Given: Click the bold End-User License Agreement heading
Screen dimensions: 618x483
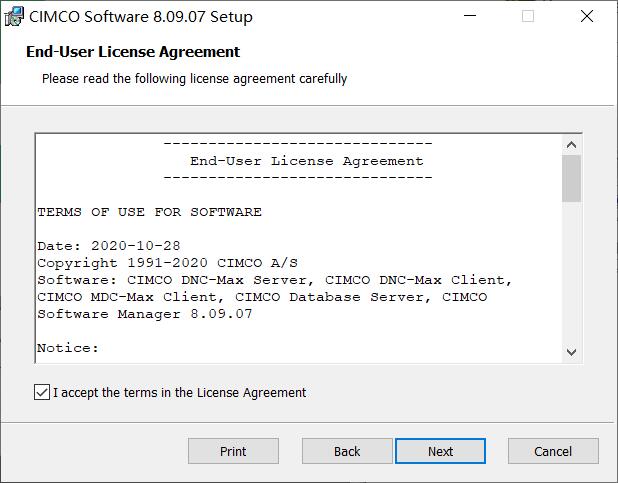Looking at the screenshot, I should point(133,52).
